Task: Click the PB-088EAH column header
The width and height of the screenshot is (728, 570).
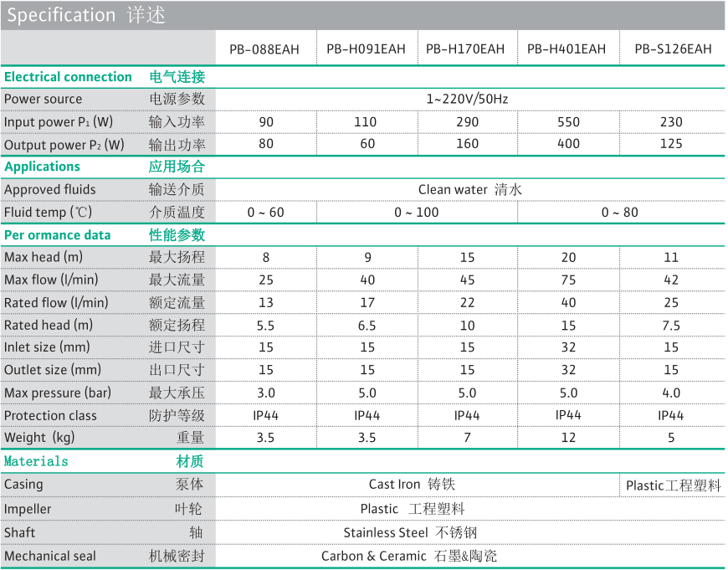Action: click(264, 49)
